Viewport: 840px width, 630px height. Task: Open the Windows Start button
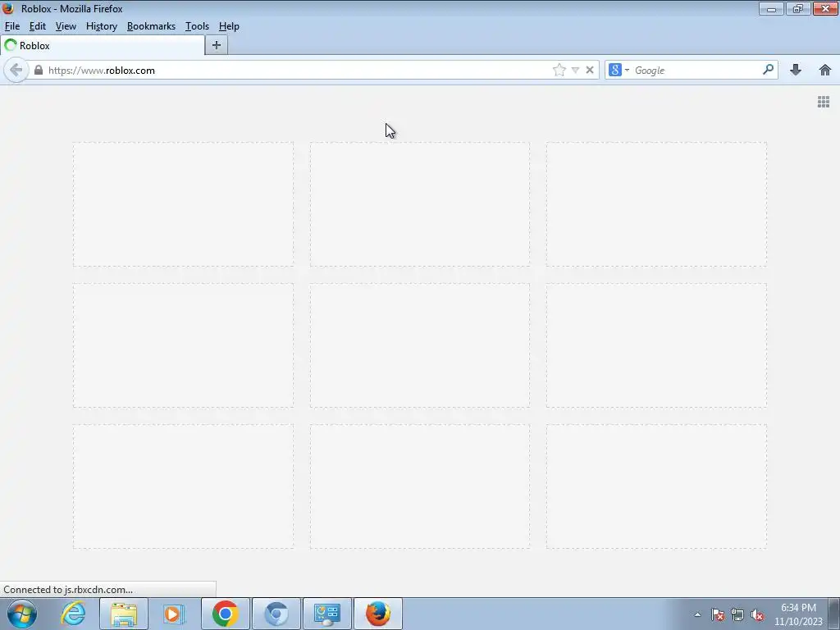22,614
